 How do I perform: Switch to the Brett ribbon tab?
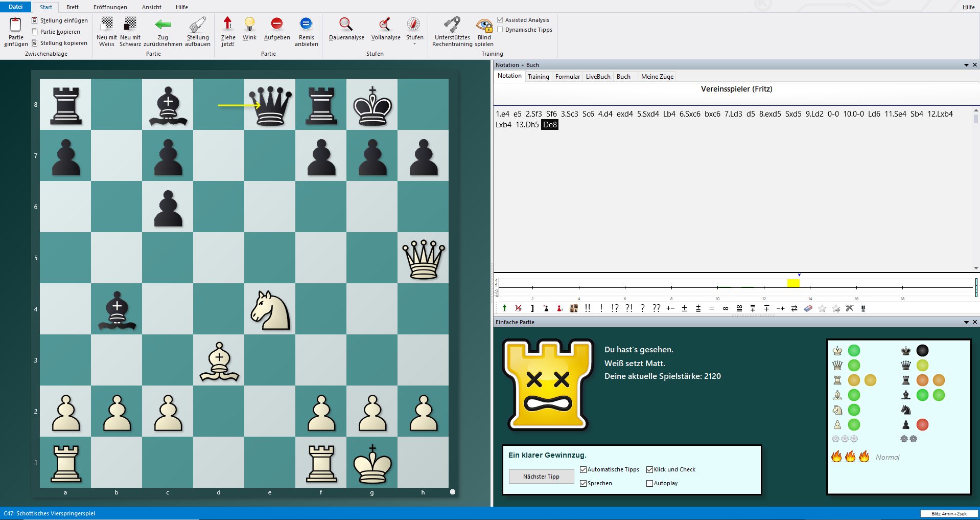pos(73,7)
